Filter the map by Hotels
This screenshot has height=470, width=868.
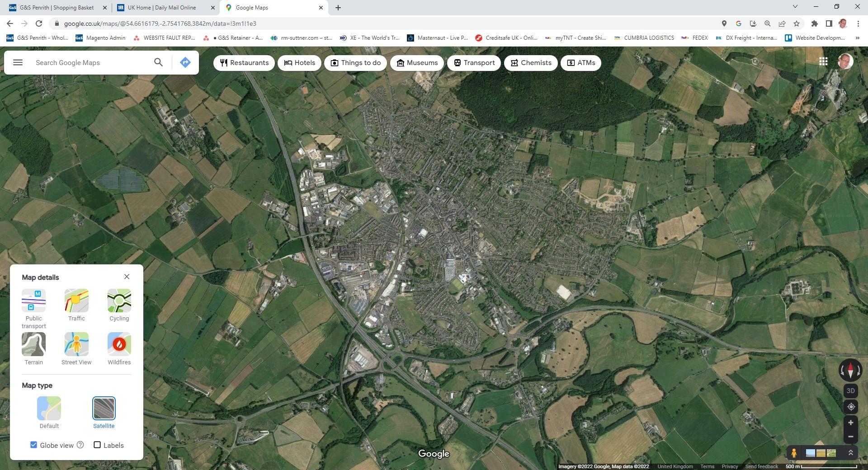pos(299,63)
